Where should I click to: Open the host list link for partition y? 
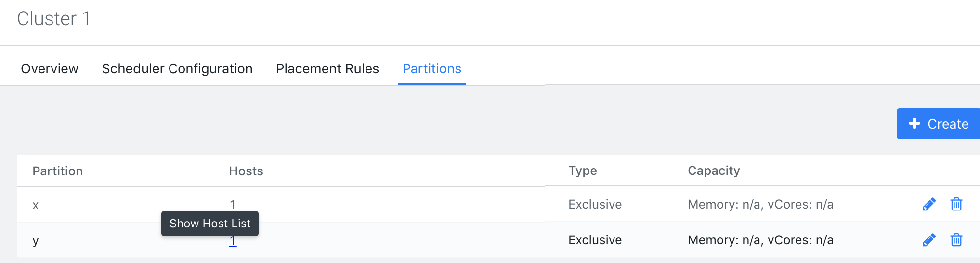[x=233, y=240]
